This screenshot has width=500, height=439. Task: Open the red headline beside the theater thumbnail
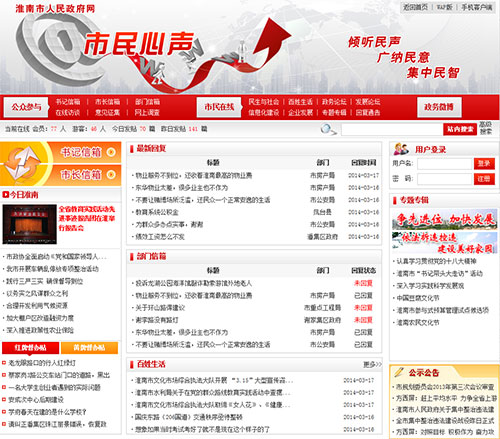click(87, 218)
